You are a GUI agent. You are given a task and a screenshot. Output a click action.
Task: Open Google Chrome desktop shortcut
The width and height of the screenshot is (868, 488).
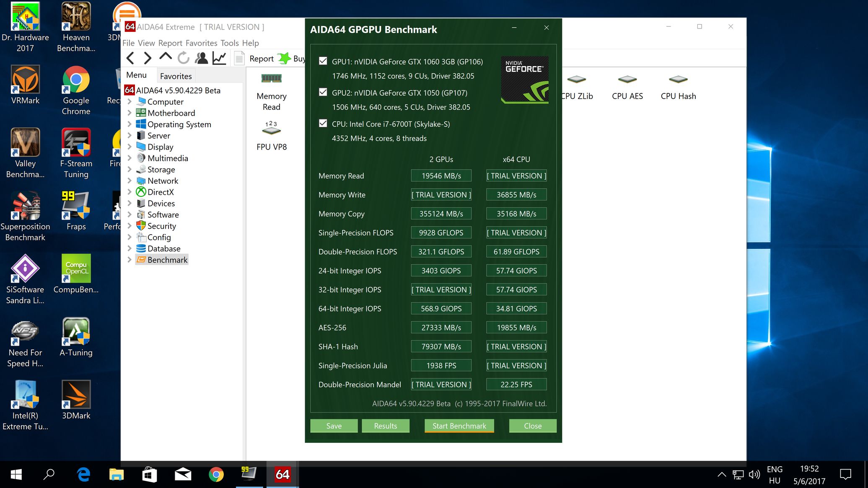(76, 90)
